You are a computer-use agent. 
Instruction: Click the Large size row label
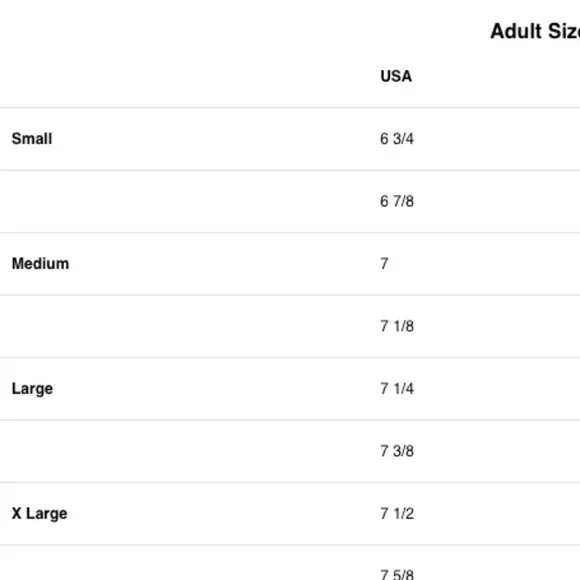click(x=32, y=389)
